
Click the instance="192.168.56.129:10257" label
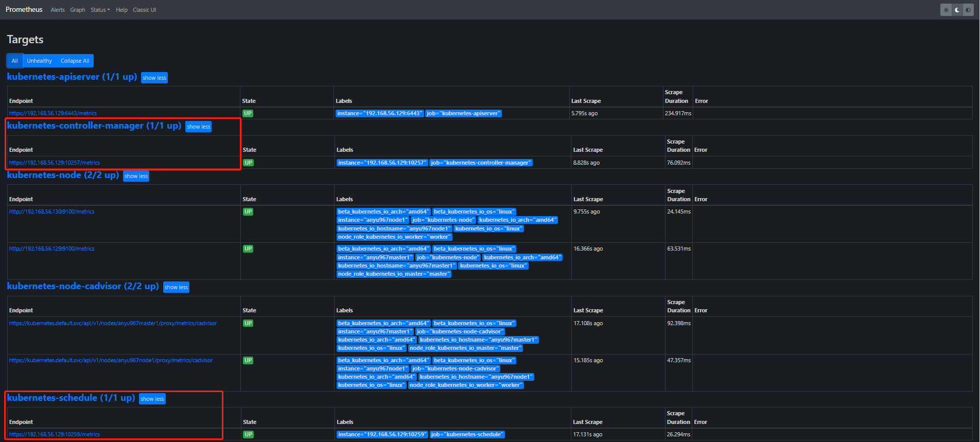coord(382,163)
